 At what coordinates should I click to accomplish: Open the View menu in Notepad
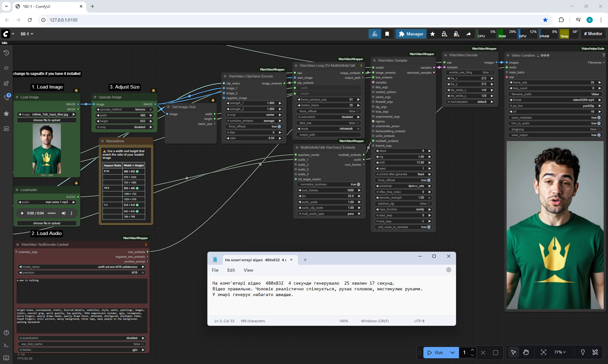[x=248, y=270]
